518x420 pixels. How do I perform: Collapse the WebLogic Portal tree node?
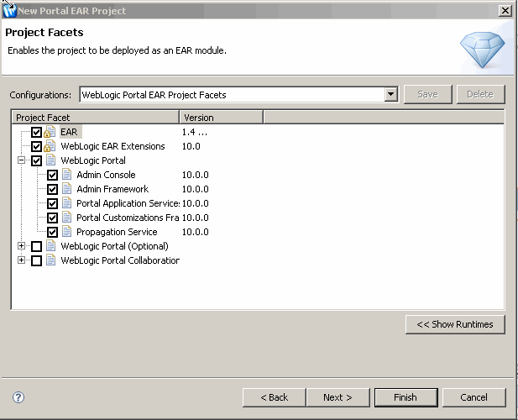[x=21, y=160]
